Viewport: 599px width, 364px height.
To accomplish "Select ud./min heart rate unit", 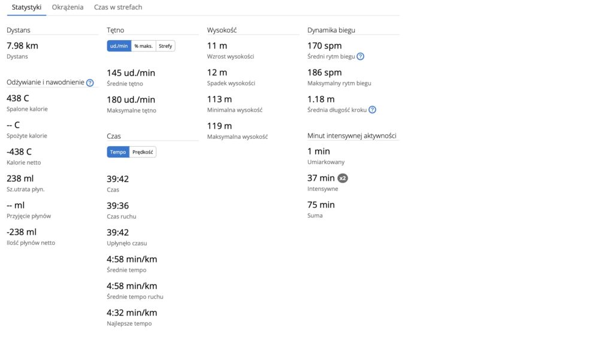I will [119, 46].
